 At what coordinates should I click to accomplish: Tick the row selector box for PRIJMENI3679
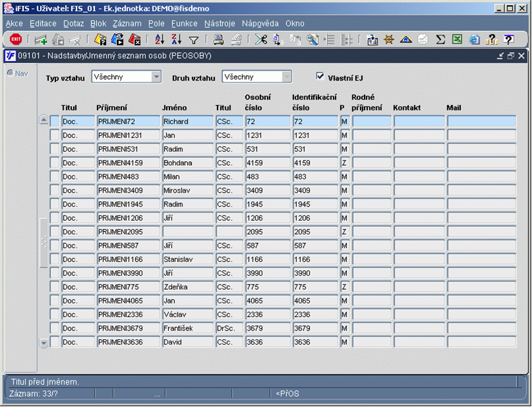point(55,328)
